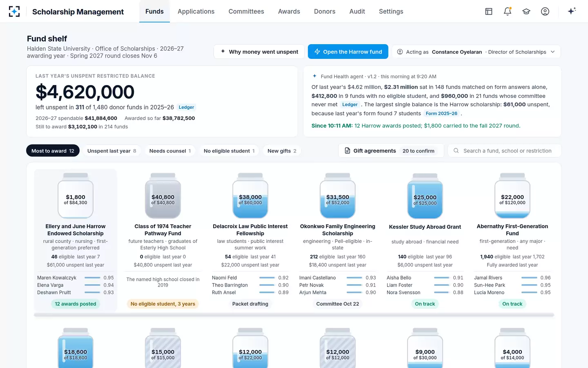Click the Delacroix Law Fellowship jar
Image resolution: width=588 pixels, height=368 pixels.
[250, 196]
